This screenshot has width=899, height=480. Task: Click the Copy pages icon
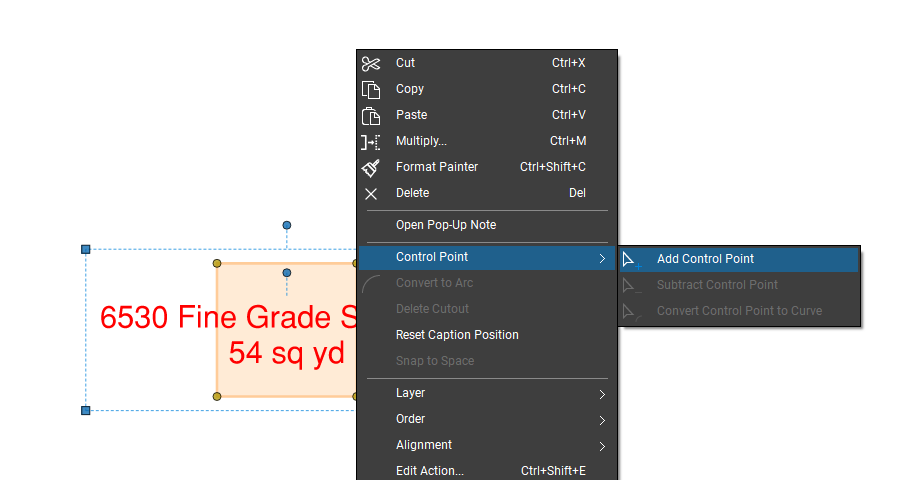[x=371, y=89]
